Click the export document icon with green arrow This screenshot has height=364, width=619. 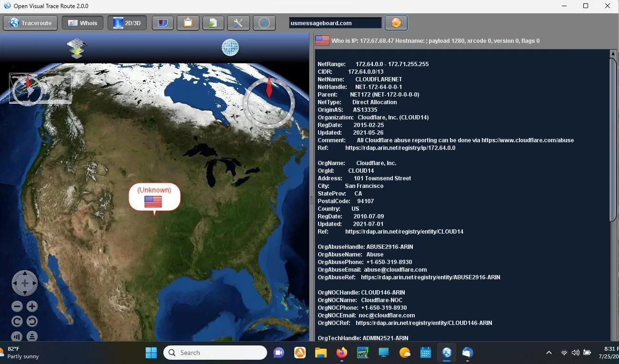(x=213, y=23)
